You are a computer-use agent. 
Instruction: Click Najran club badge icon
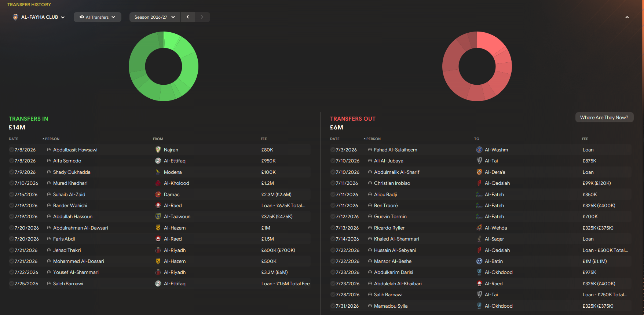[158, 150]
